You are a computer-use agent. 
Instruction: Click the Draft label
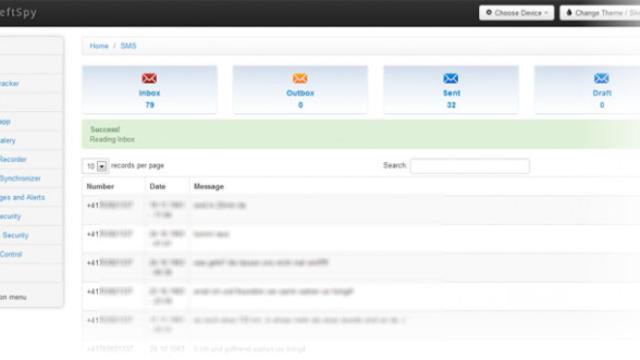pyautogui.click(x=602, y=93)
